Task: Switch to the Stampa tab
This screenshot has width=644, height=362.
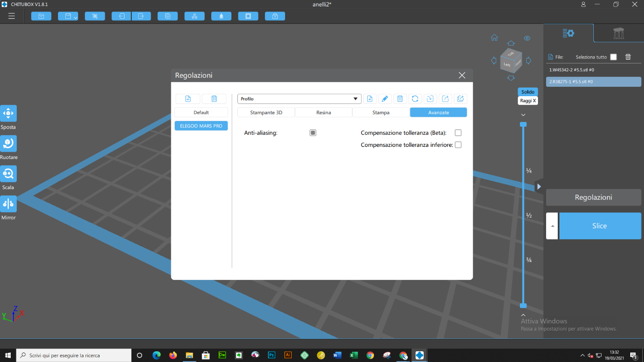Action: pyautogui.click(x=381, y=113)
